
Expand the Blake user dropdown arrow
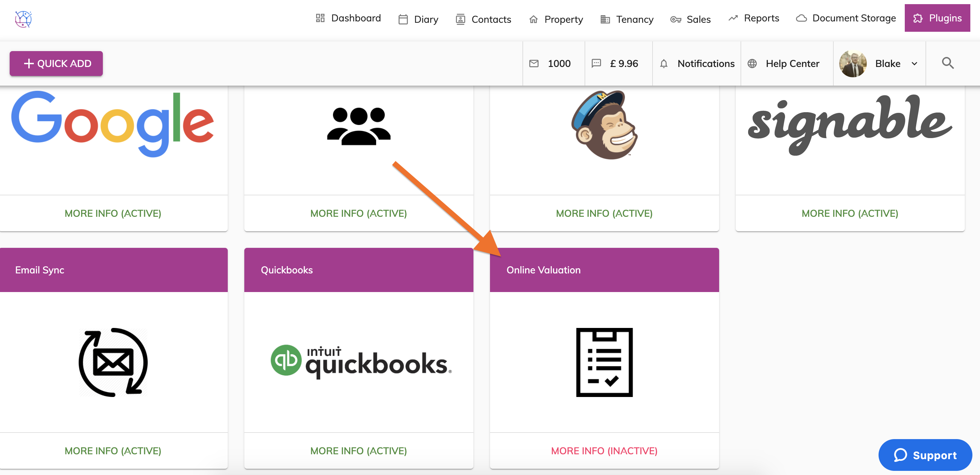[x=914, y=64]
